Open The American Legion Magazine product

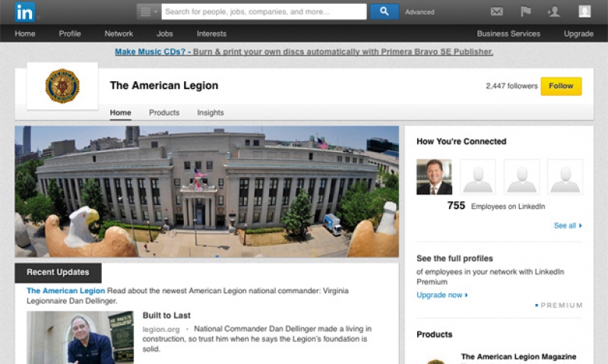click(x=518, y=356)
